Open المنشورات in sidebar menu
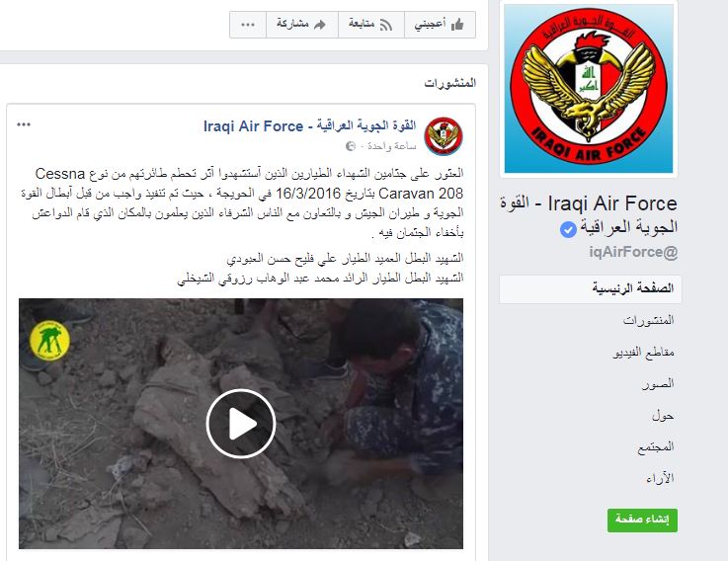The height and width of the screenshot is (561, 728). click(648, 320)
